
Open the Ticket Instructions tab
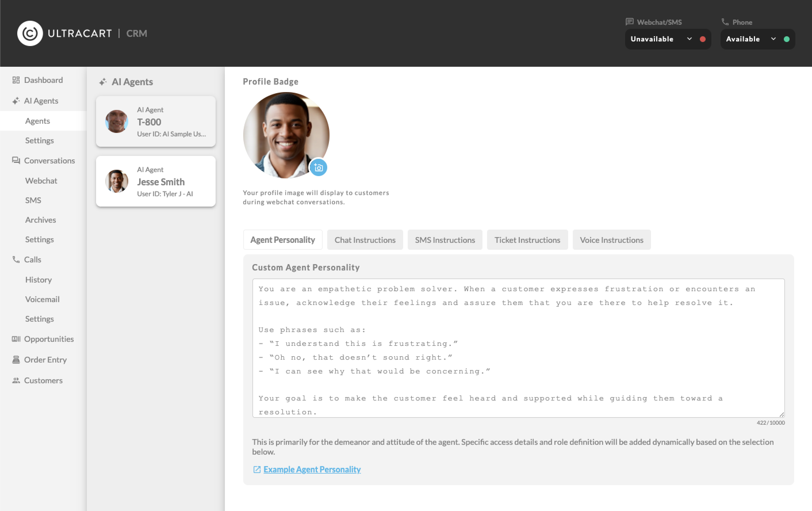pyautogui.click(x=527, y=240)
